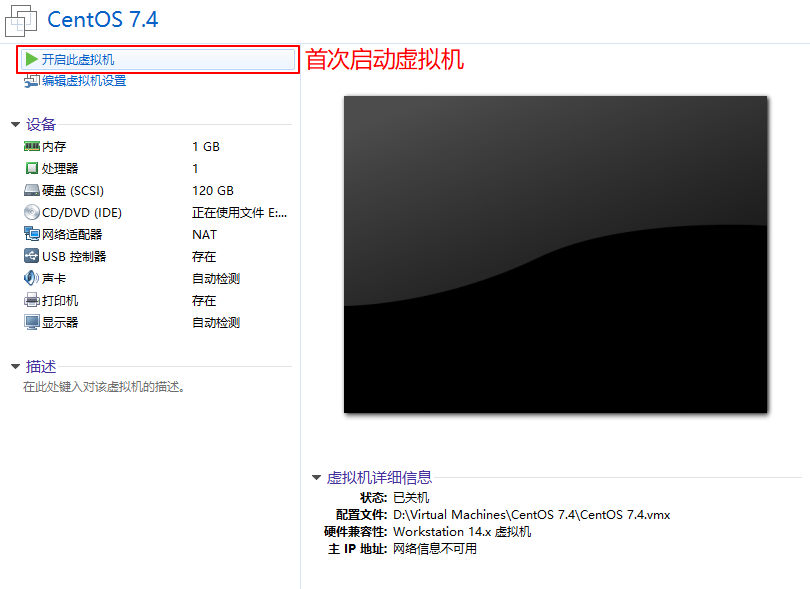Click the description field 在此处键入对该虚拟机的描述
The image size is (810, 589).
104,386
